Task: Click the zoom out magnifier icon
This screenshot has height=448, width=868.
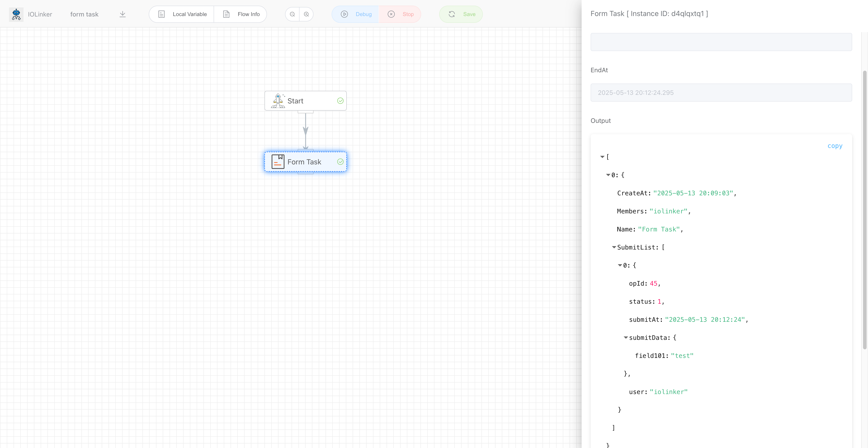Action: [x=292, y=14]
